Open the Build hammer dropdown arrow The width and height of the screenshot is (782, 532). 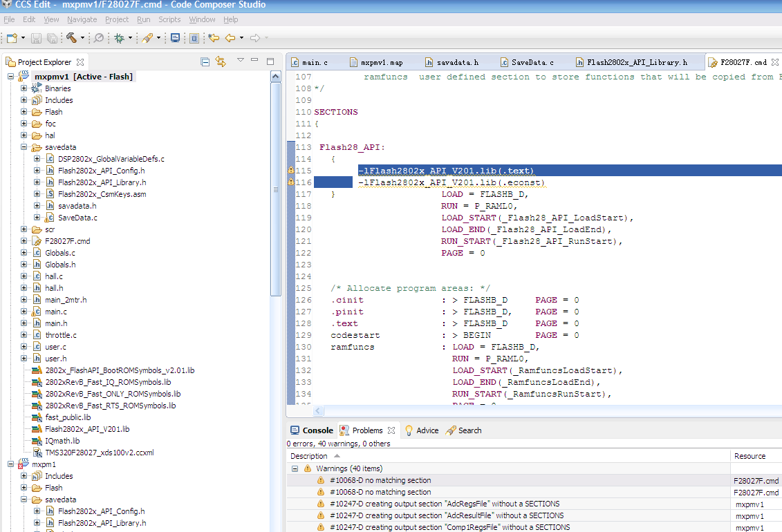[83, 38]
